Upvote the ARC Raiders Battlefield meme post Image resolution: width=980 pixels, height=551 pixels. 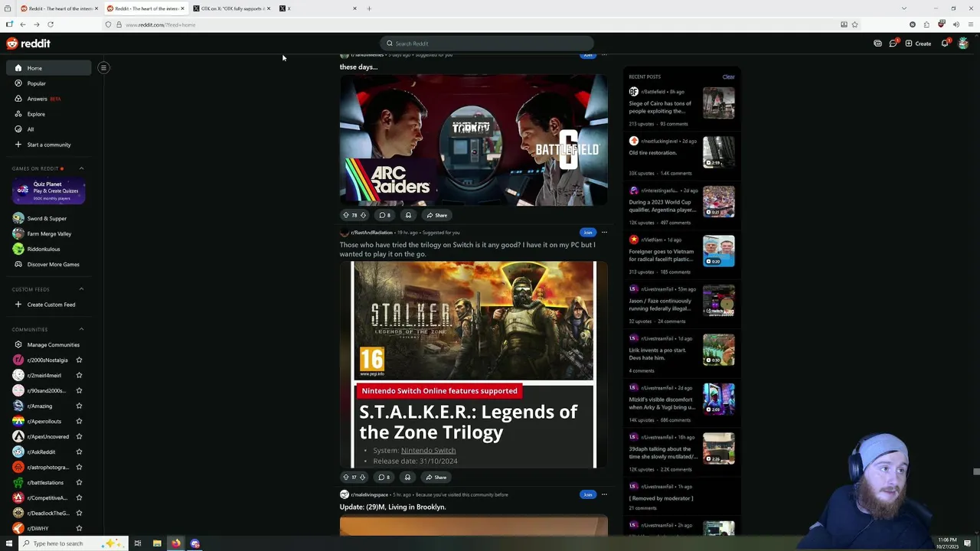[x=345, y=215]
